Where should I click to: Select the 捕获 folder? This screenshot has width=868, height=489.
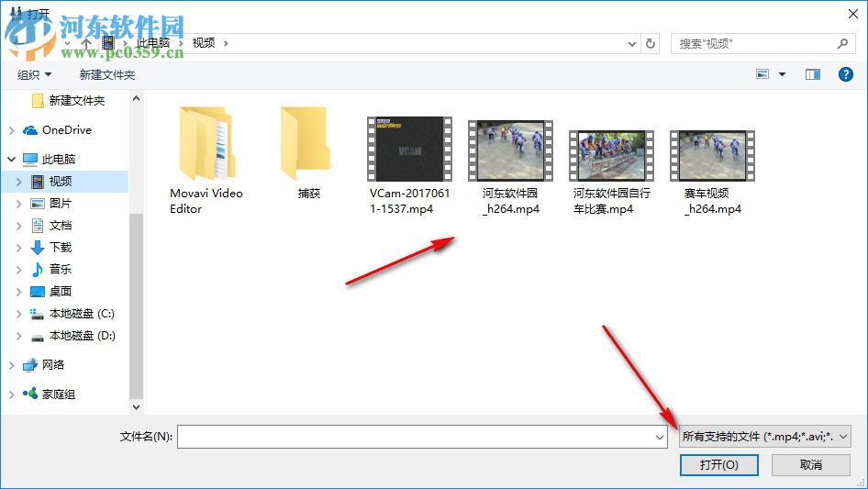(308, 152)
